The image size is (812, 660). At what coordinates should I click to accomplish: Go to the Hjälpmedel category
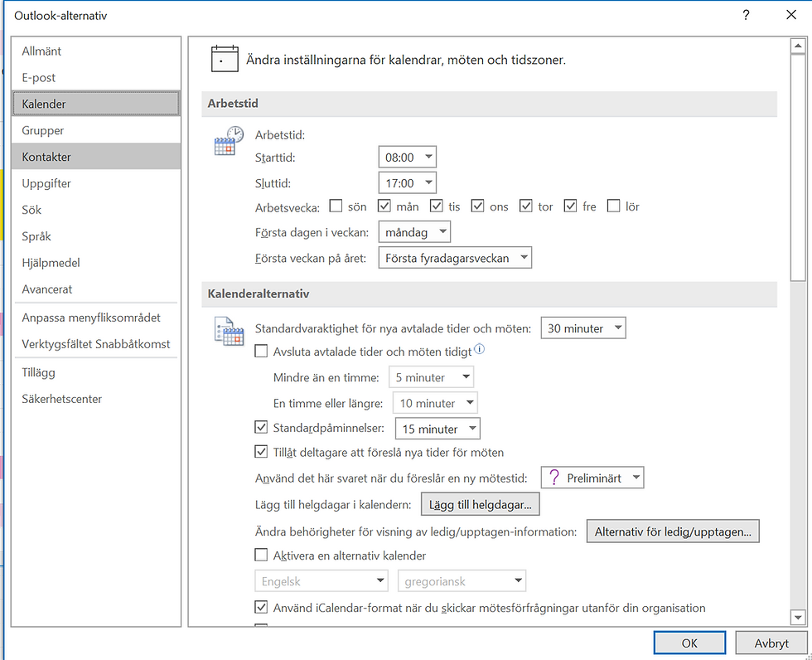coord(96,262)
